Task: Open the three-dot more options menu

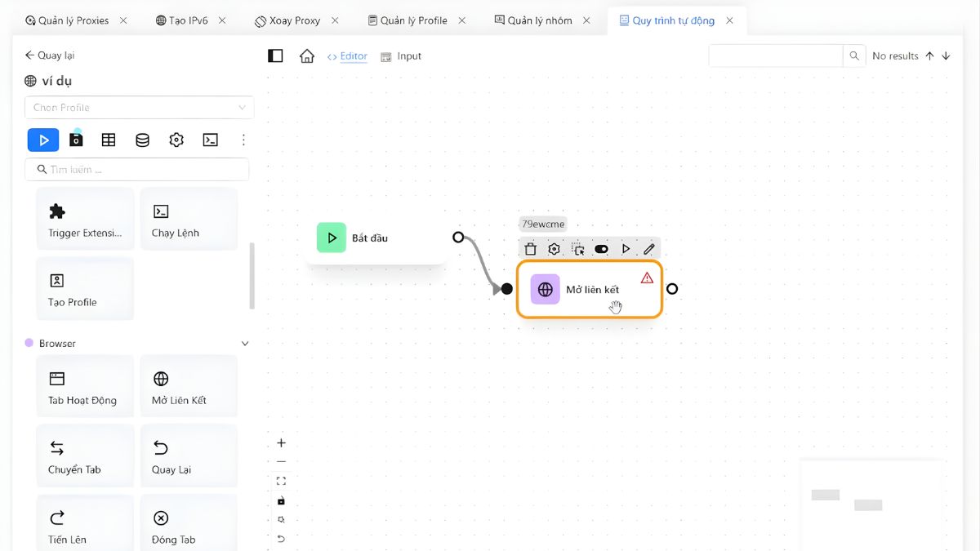Action: click(243, 140)
